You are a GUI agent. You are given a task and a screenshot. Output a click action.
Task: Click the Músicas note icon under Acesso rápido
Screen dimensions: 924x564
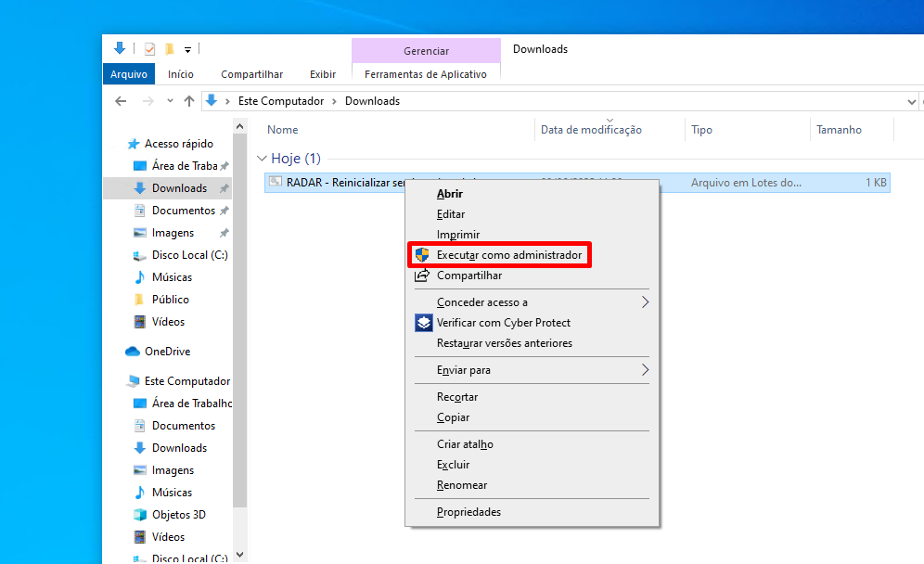click(140, 277)
